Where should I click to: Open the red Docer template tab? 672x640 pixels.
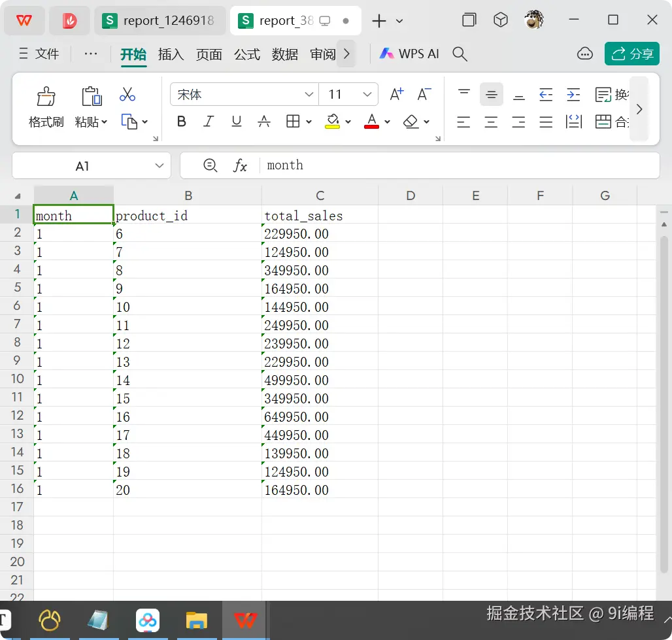point(69,20)
